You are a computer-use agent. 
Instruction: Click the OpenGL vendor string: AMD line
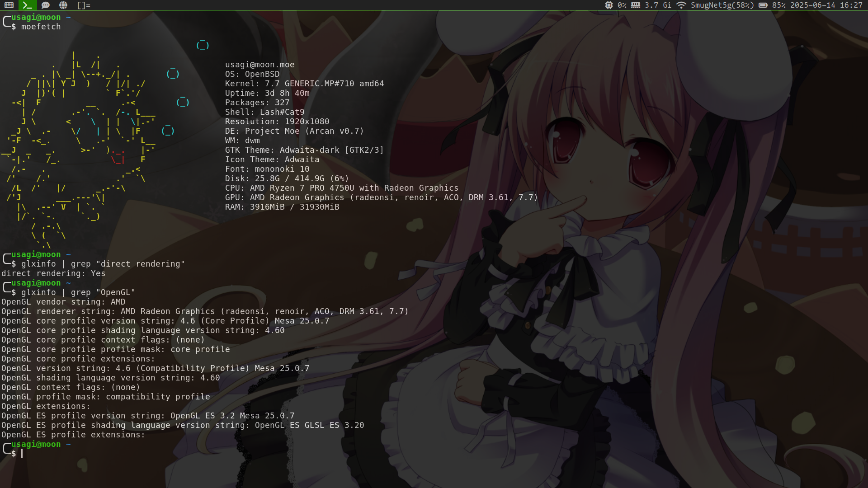(63, 302)
